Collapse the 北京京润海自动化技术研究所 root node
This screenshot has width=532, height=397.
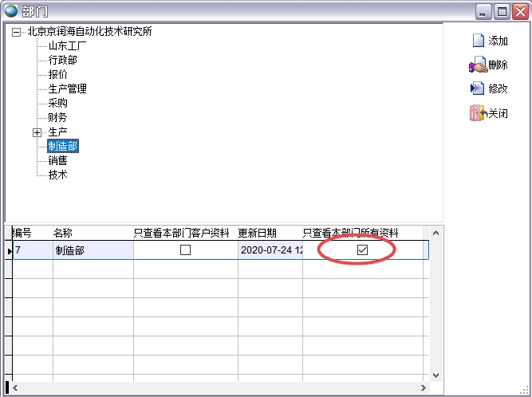click(16, 32)
